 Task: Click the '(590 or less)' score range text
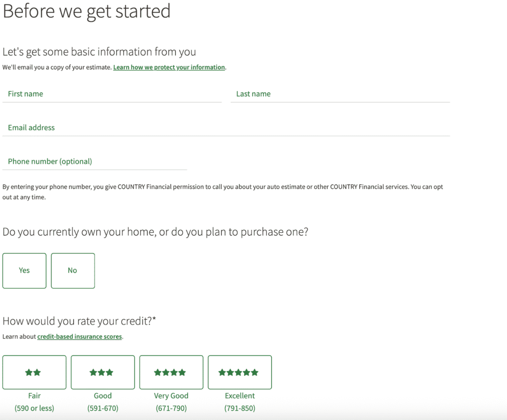pyautogui.click(x=34, y=409)
